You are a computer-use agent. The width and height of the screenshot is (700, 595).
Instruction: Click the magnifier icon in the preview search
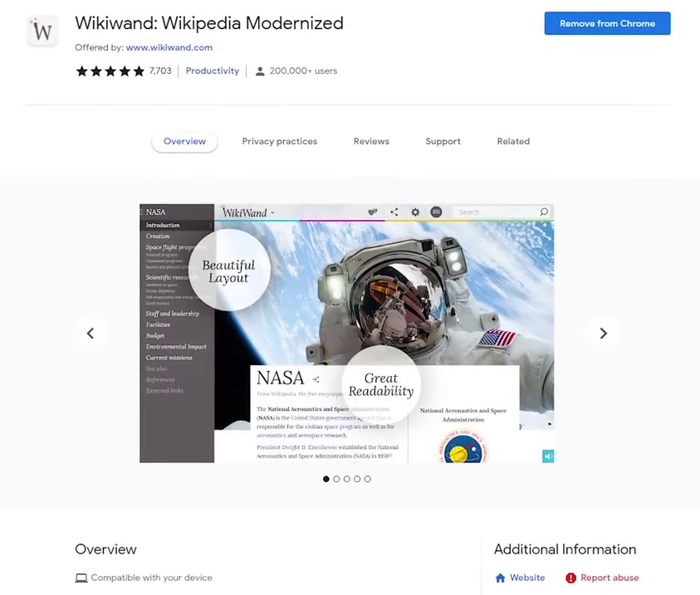[544, 212]
